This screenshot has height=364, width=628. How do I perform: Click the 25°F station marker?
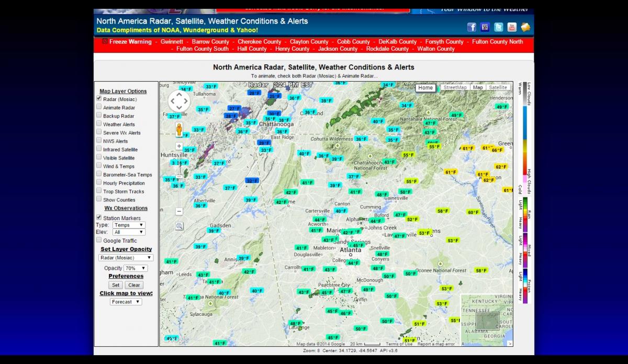(x=275, y=96)
